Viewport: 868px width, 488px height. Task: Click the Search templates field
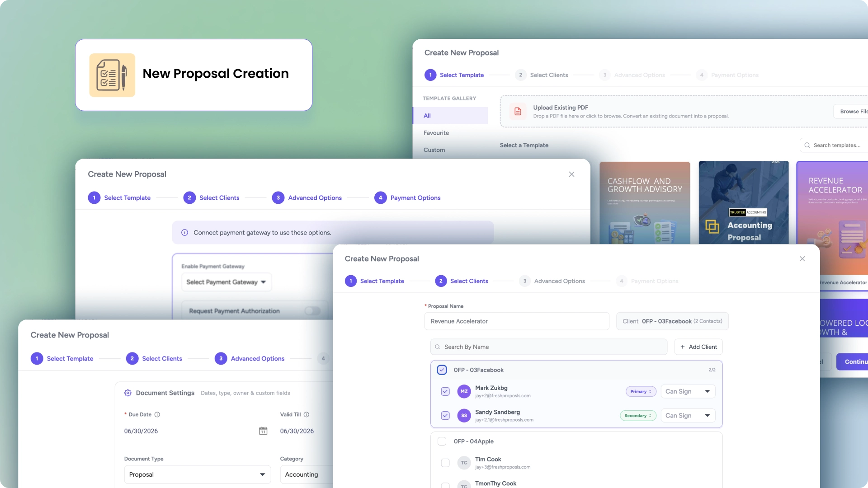[x=834, y=145]
